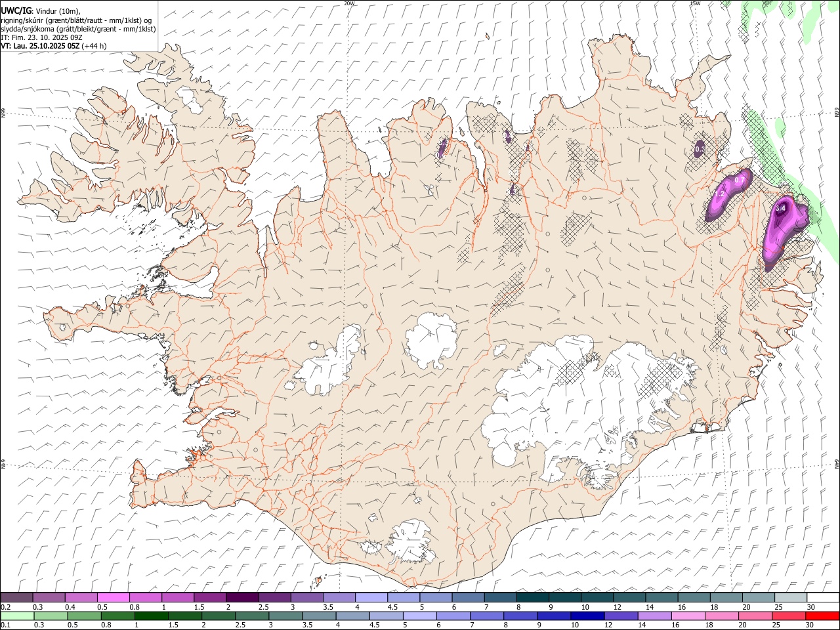
Task: Click the 3.4 snowfall value on the map
Action: (781, 208)
